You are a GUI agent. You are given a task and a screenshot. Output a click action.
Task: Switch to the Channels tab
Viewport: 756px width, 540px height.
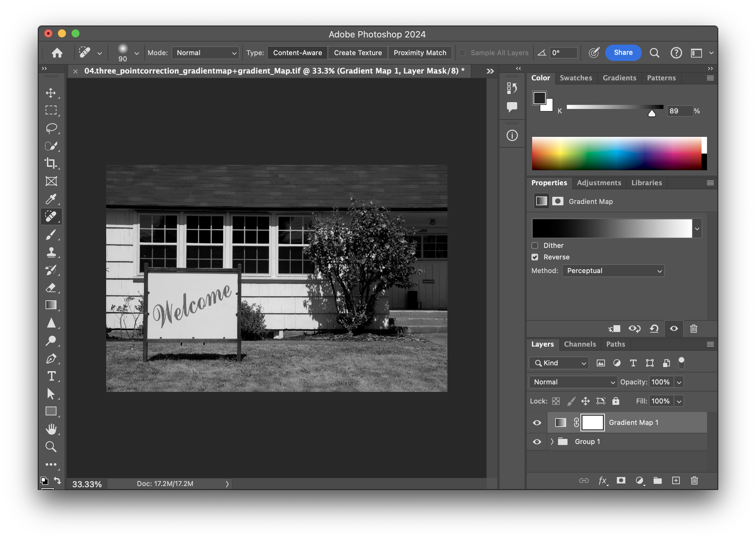pos(580,344)
